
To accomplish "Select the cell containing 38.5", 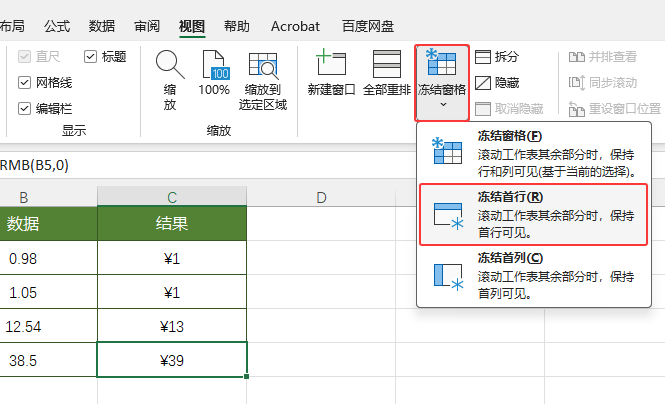I will click(x=48, y=360).
